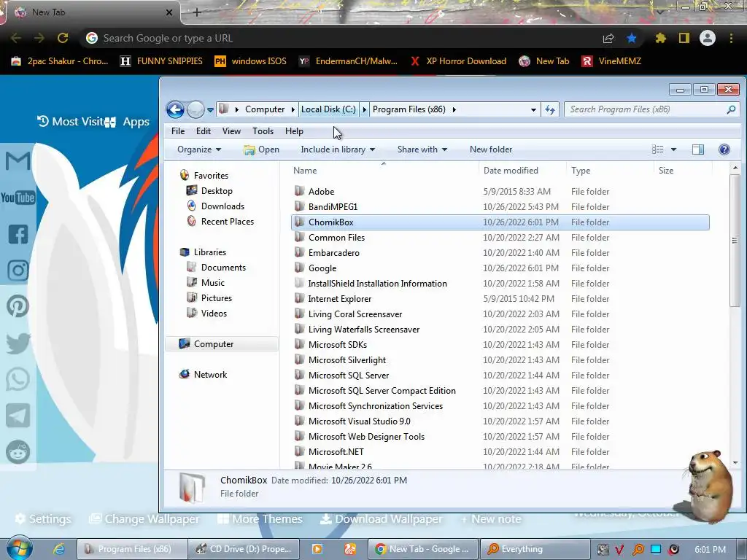Expand the arrow after Program Files (x86)
This screenshot has width=747, height=560.
(x=454, y=109)
